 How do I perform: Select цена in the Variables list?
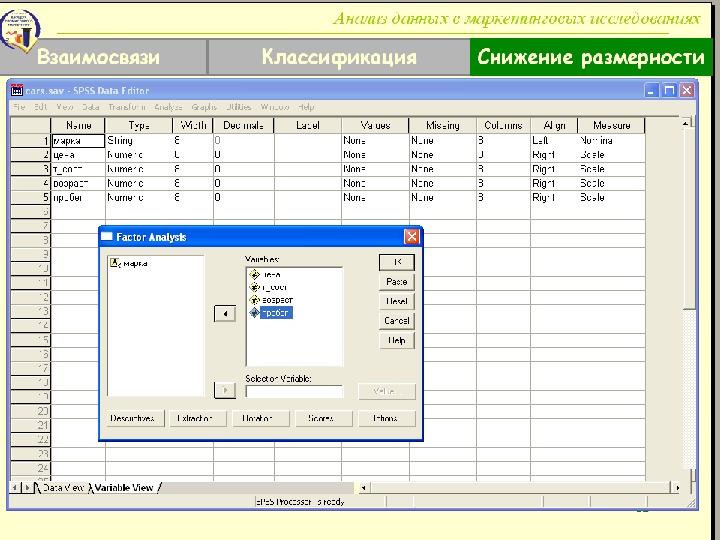(x=271, y=275)
